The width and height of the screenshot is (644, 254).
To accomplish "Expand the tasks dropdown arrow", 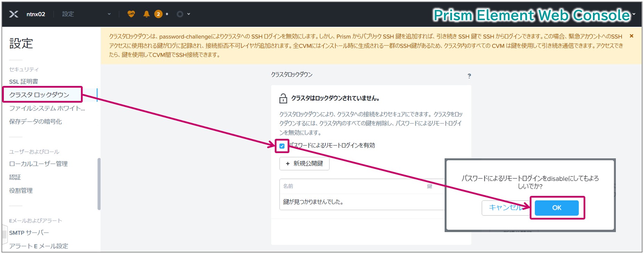I will coord(189,14).
